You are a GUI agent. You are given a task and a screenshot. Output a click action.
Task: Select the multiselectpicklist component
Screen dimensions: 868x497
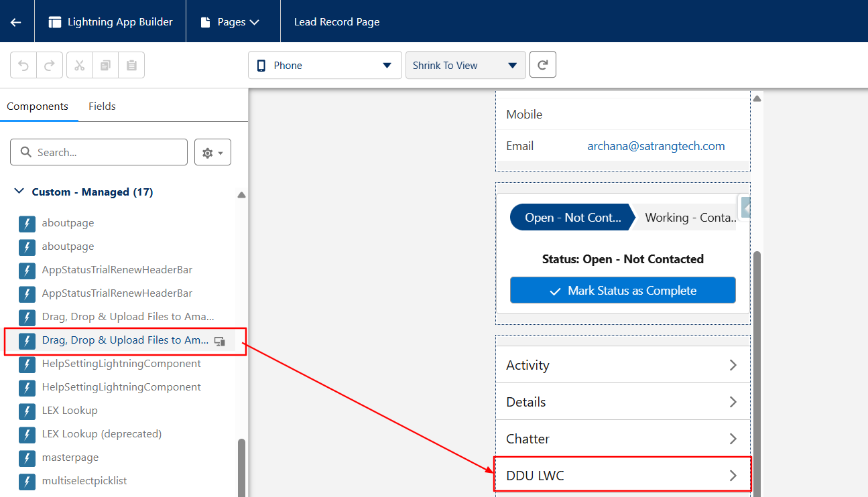[84, 481]
